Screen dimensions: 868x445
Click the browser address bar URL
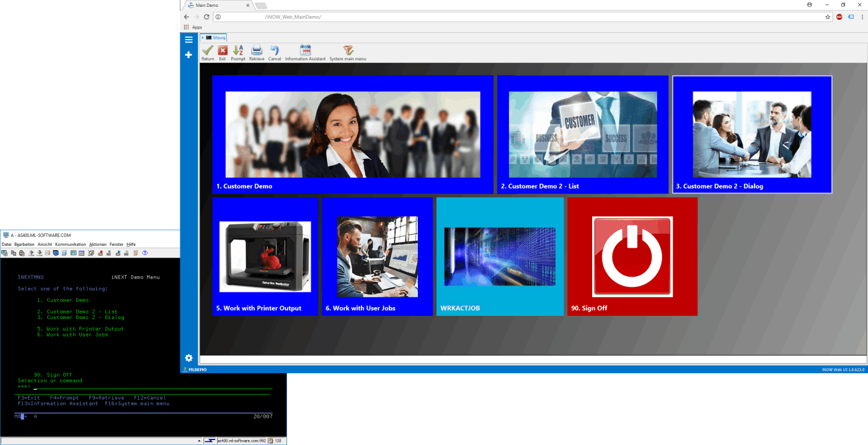pyautogui.click(x=293, y=17)
